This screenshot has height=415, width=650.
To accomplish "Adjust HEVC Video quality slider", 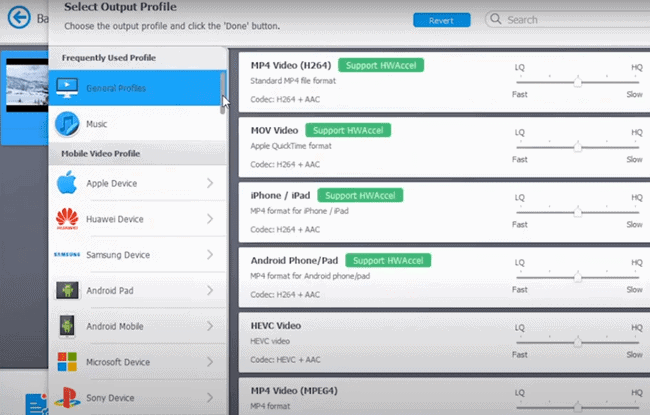I will point(577,342).
